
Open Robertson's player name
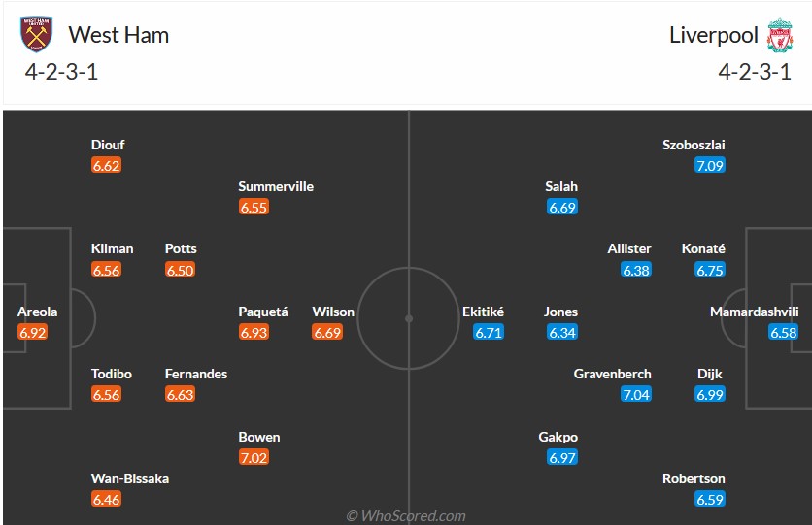pos(694,478)
